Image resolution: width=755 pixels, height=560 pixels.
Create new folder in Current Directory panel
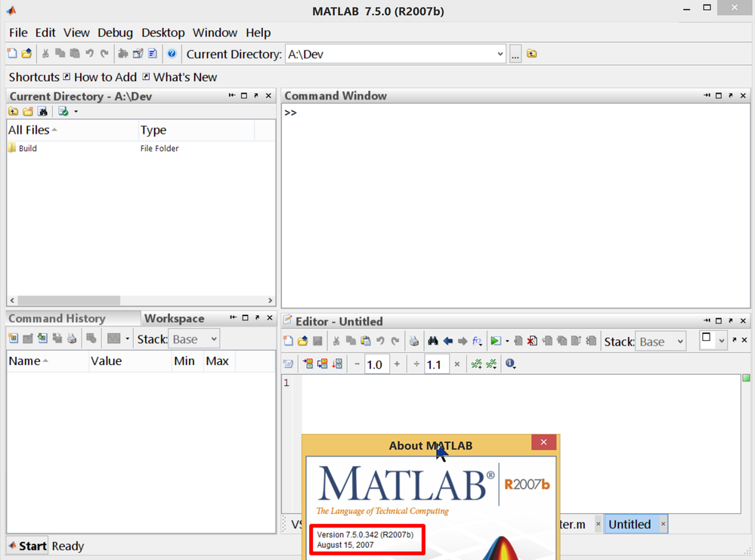coord(28,112)
